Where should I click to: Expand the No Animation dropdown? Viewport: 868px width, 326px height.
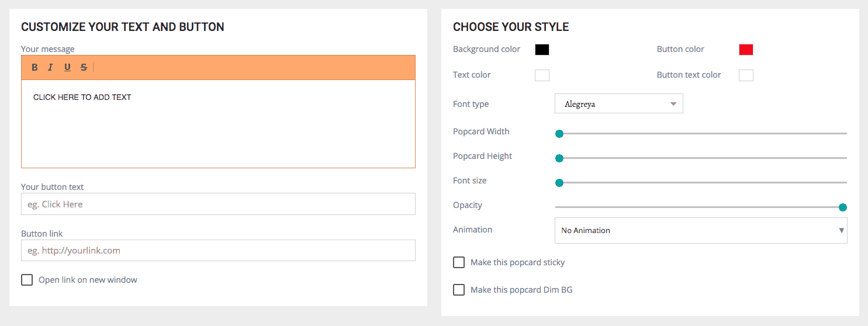pyautogui.click(x=701, y=230)
